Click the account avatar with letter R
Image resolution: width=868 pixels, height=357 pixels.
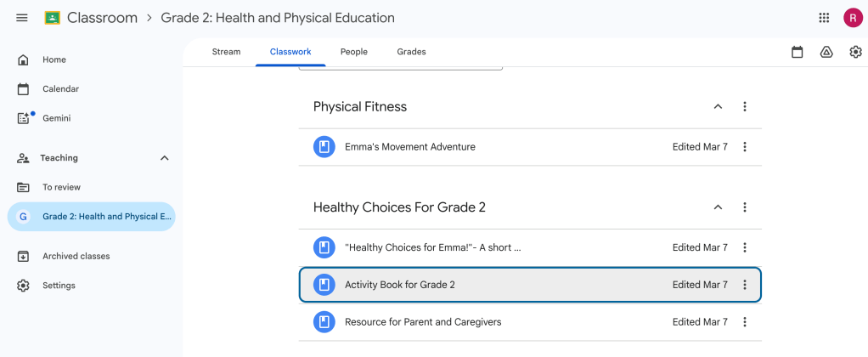(852, 18)
